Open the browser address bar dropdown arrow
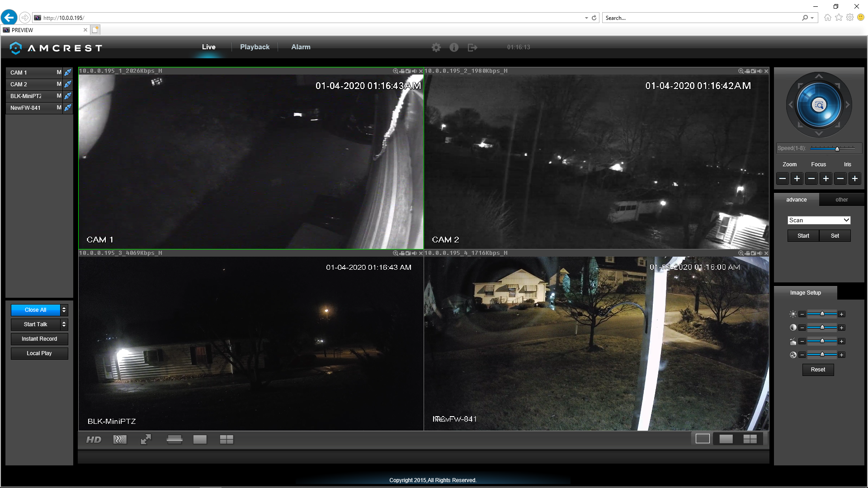868x488 pixels. tap(586, 18)
